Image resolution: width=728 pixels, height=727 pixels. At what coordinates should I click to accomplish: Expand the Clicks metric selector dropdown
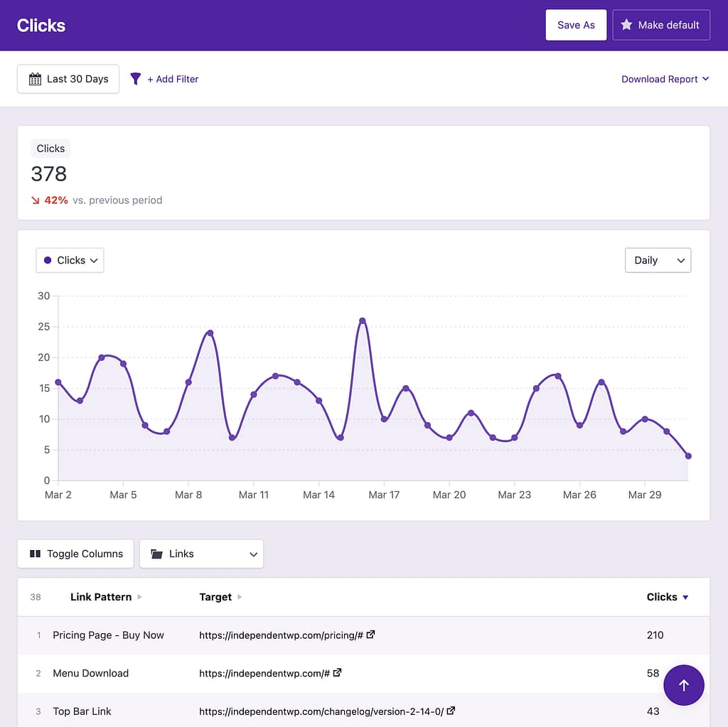(x=69, y=260)
